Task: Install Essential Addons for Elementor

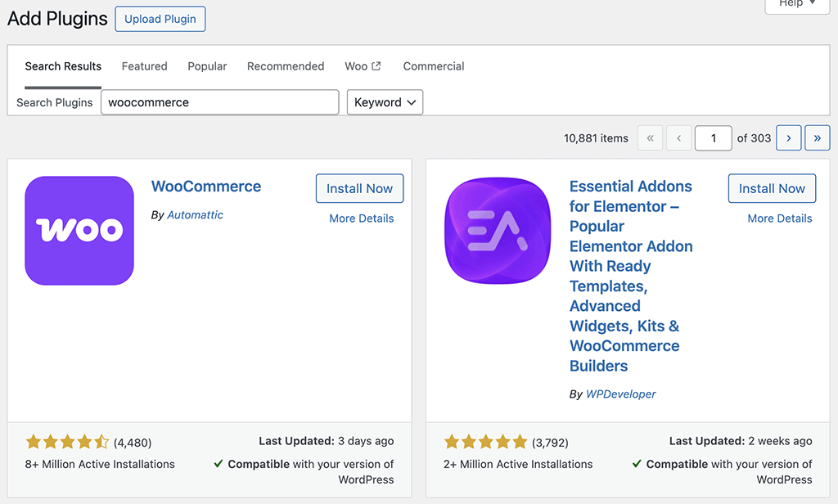Action: 772,188
